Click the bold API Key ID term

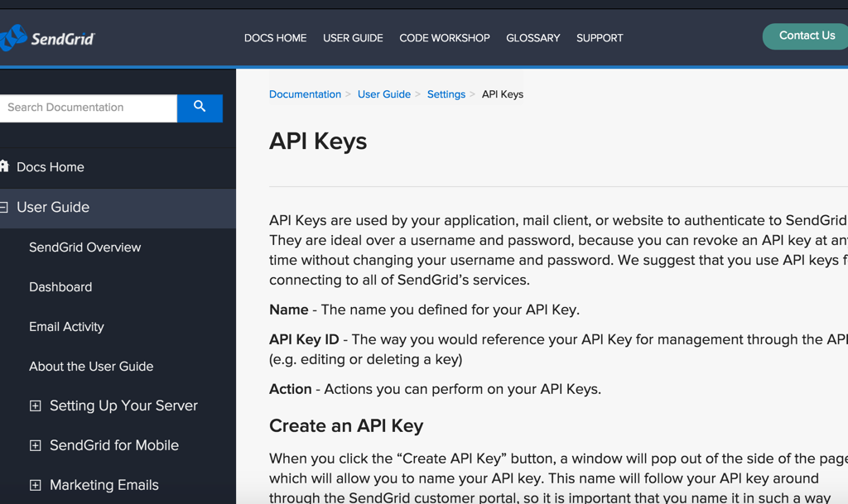coord(304,340)
